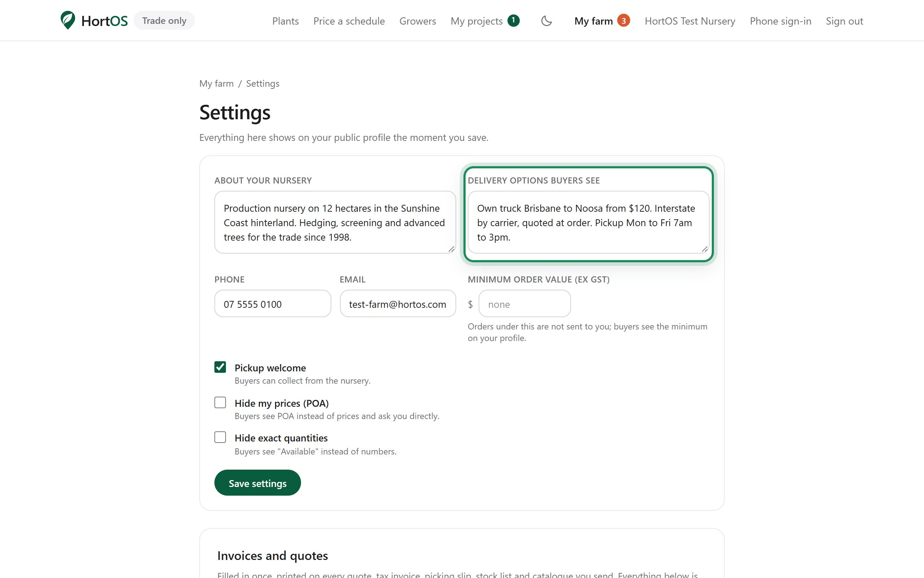
Task: Click the Hide exact quantities label
Action: tap(281, 438)
